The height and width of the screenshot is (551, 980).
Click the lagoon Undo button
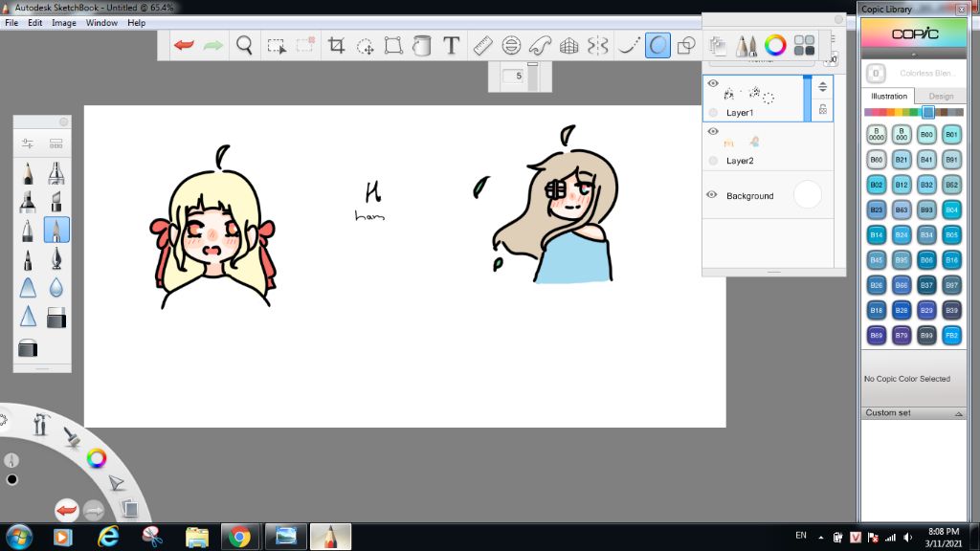66,511
